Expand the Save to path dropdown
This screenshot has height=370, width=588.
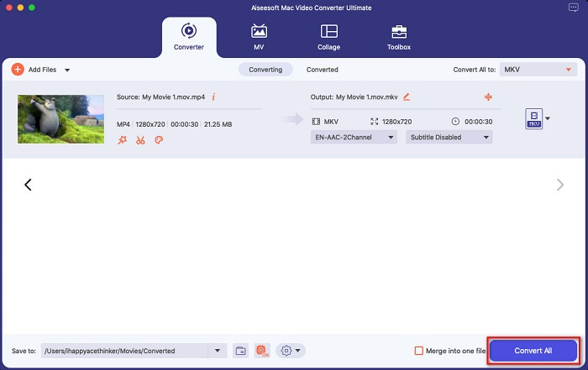[x=218, y=351]
